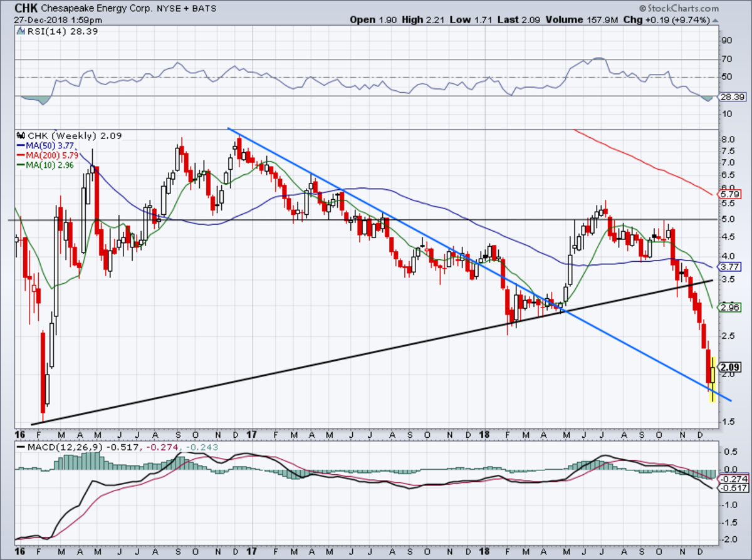Click the 28.39 RSI value tag on right
This screenshot has width=752, height=560.
732,98
